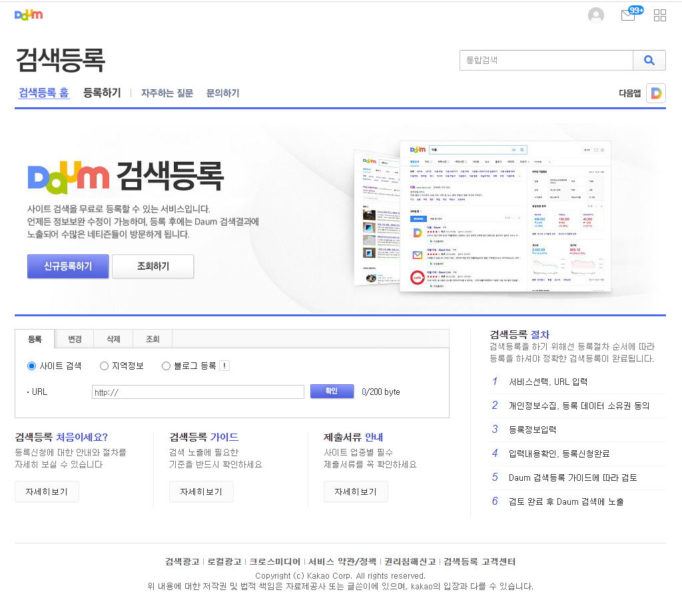Switch to the 등록 tab

click(x=35, y=339)
